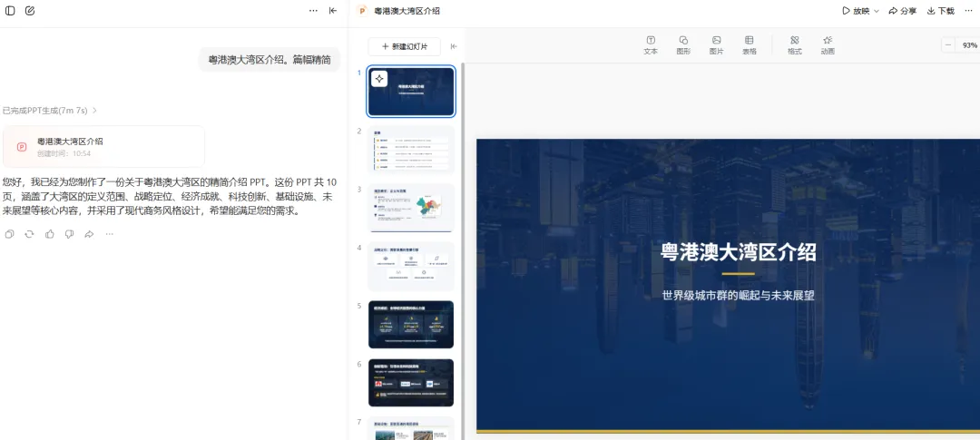Image resolution: width=980 pixels, height=440 pixels.
Task: Download the presentation via 下载
Action: [941, 11]
